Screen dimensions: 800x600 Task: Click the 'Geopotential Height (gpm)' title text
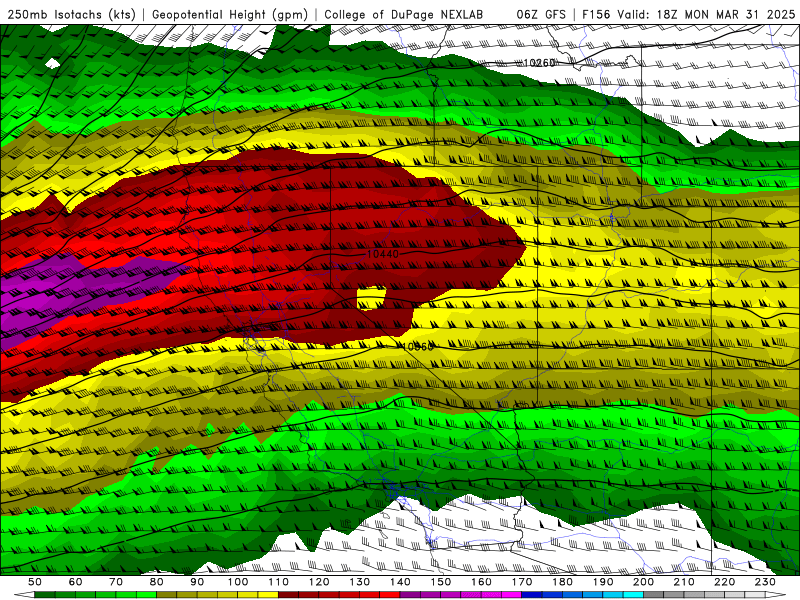[x=230, y=14]
